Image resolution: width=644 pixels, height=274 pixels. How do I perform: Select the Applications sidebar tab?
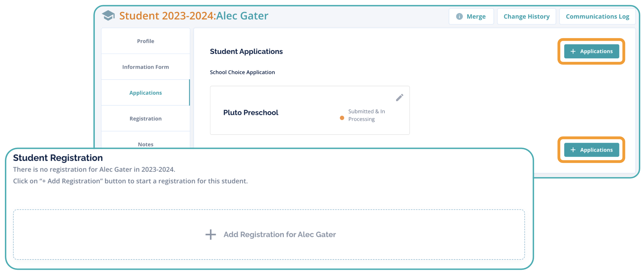click(x=145, y=93)
